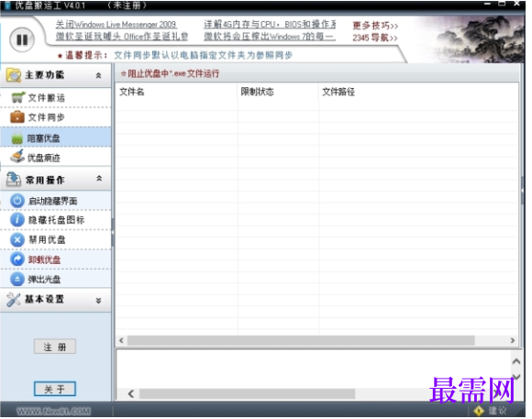Open link 详解4G内存与CPU, BIOS和操作系
The height and width of the screenshot is (419, 532).
(270, 25)
